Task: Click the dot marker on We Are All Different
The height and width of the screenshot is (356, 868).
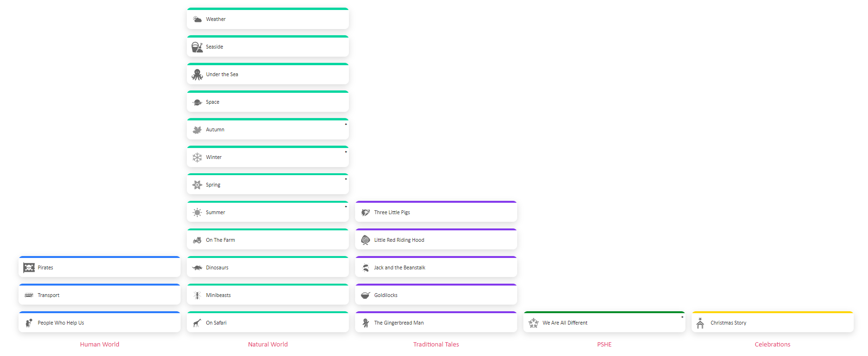Action: [x=682, y=317]
